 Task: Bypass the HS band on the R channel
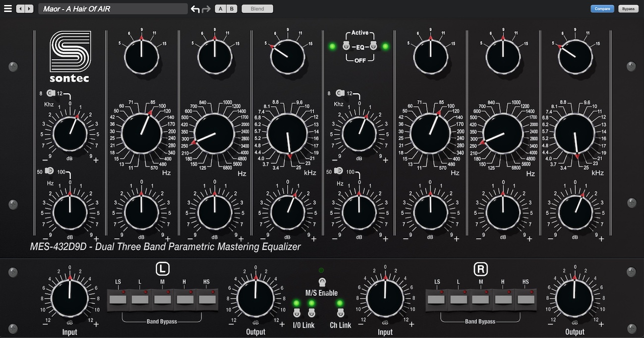[526, 299]
